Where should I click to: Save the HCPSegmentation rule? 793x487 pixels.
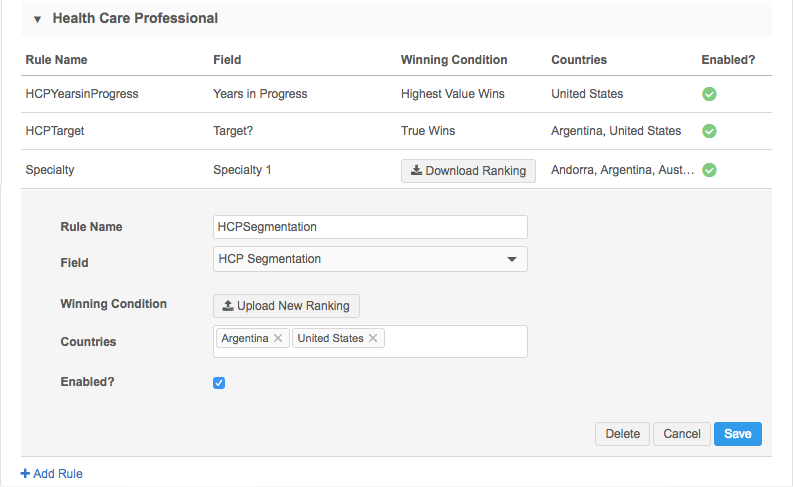pos(738,434)
